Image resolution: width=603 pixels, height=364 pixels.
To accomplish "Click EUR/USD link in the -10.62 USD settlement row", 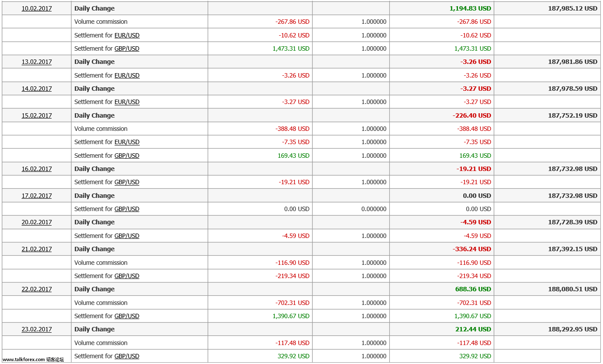I will (x=127, y=35).
